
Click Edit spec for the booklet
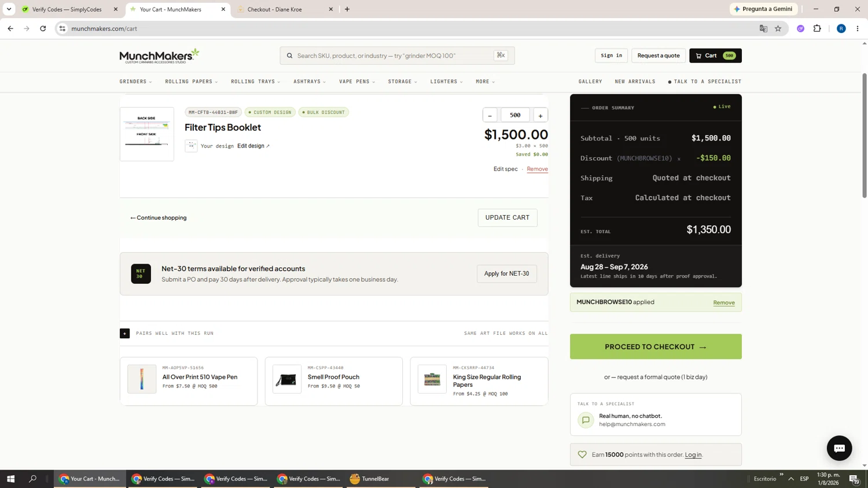click(506, 169)
